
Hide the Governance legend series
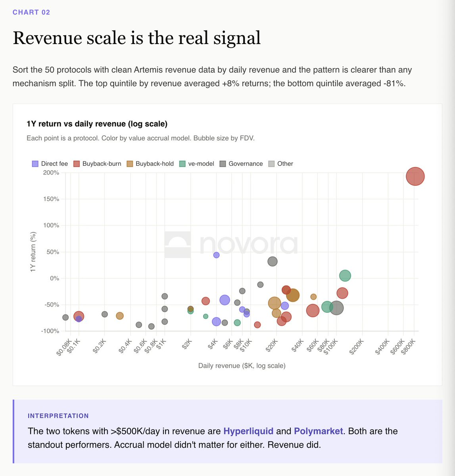click(241, 164)
